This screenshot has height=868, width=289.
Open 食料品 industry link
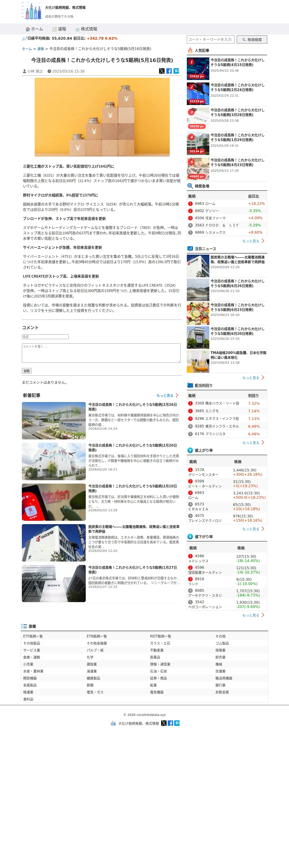(28, 699)
